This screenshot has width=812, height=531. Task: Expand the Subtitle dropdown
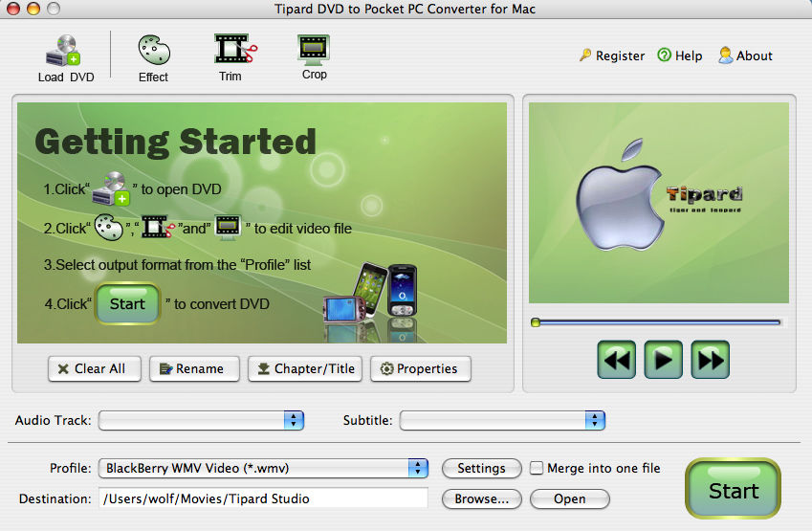pyautogui.click(x=502, y=420)
